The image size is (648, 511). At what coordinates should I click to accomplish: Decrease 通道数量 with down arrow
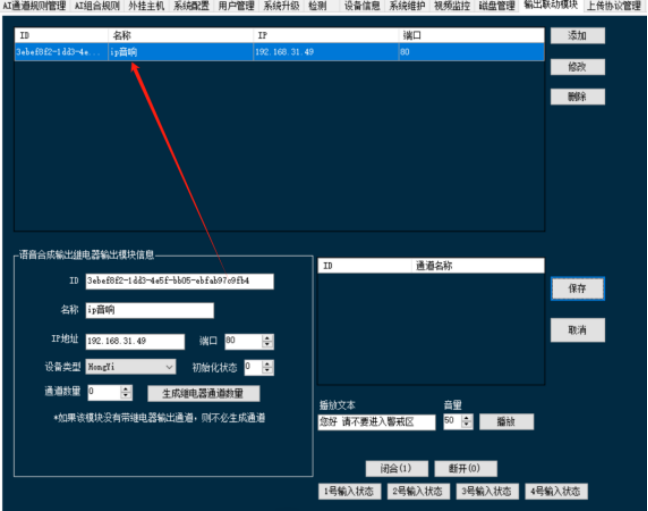tap(126, 396)
